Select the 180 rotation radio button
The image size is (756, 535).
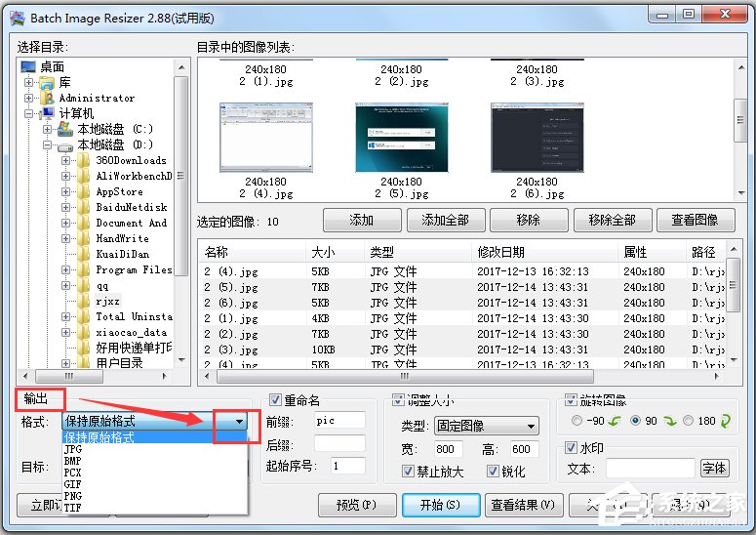point(689,421)
